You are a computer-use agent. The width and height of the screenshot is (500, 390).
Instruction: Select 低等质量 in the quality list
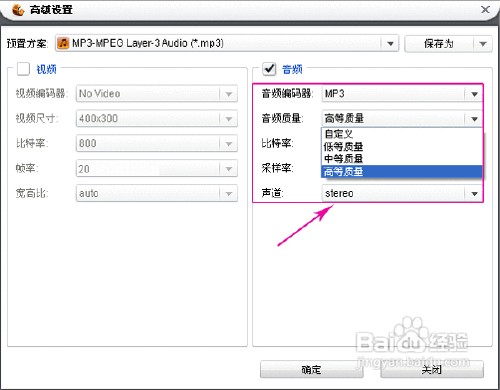click(x=402, y=147)
